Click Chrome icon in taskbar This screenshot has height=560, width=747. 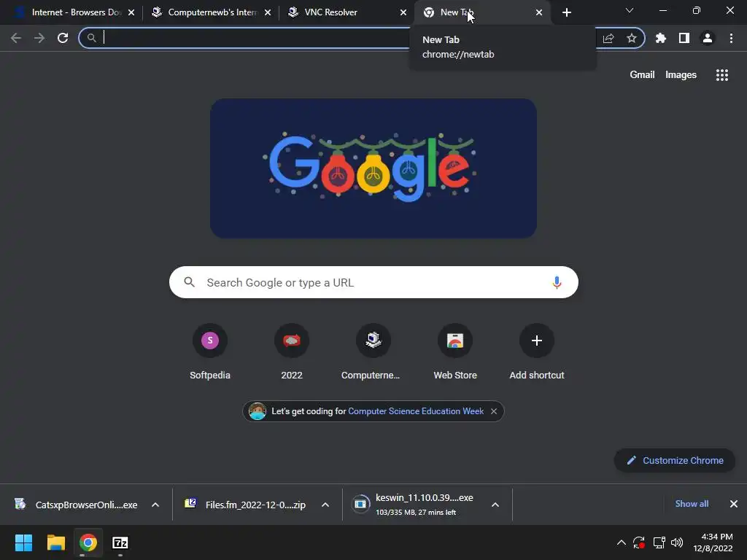pos(88,542)
